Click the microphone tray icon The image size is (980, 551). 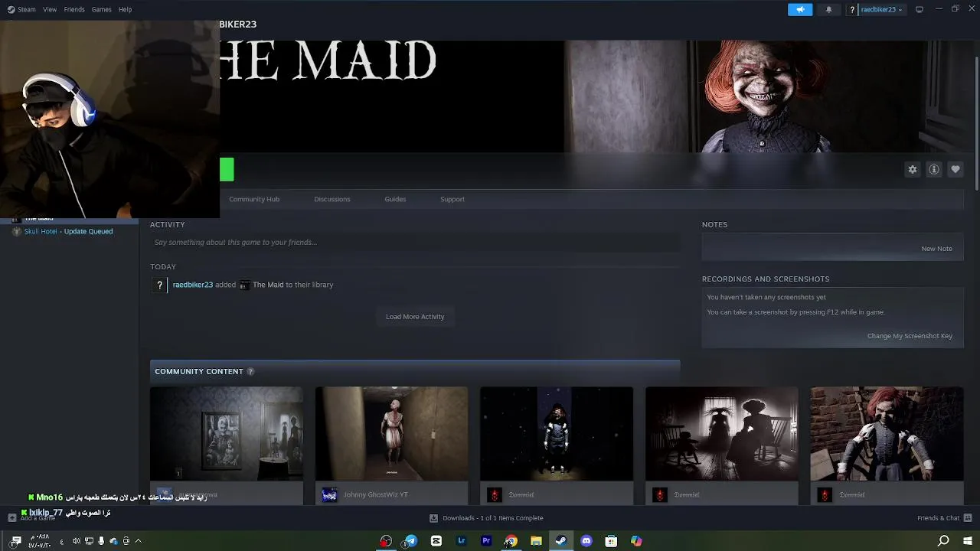click(100, 541)
